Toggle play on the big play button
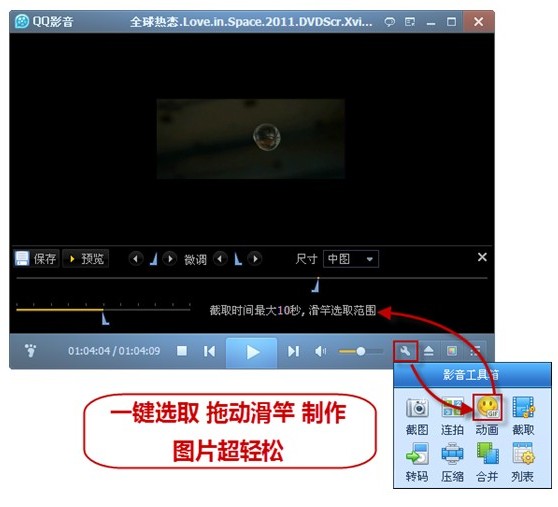This screenshot has height=507, width=558. (252, 352)
